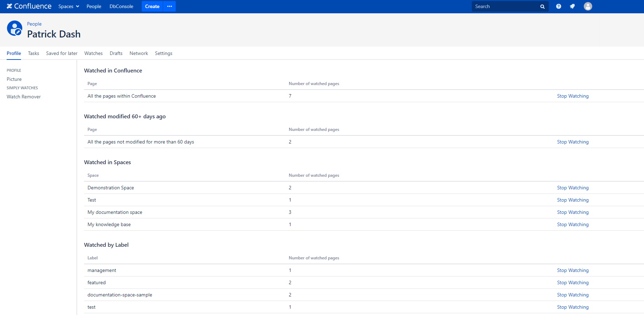Switch to the Tasks tab

tap(34, 53)
